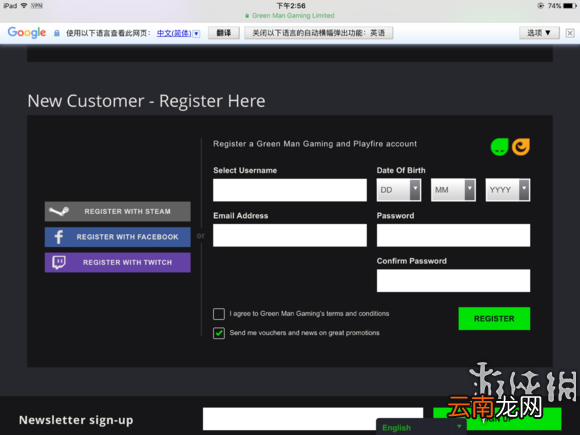Expand the English language selector
580x435 pixels.
coord(421,427)
